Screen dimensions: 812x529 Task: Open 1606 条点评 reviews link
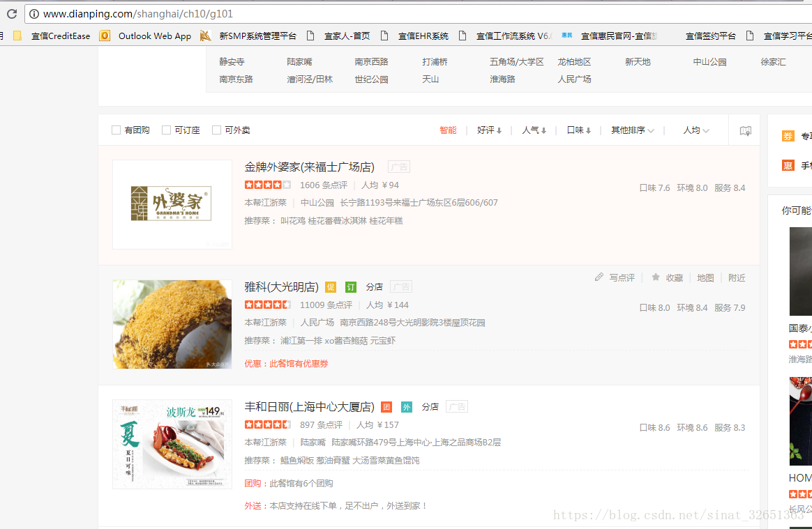pyautogui.click(x=323, y=185)
